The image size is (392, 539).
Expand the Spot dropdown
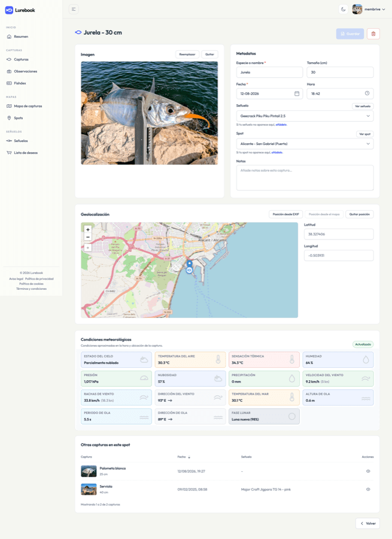pos(305,144)
